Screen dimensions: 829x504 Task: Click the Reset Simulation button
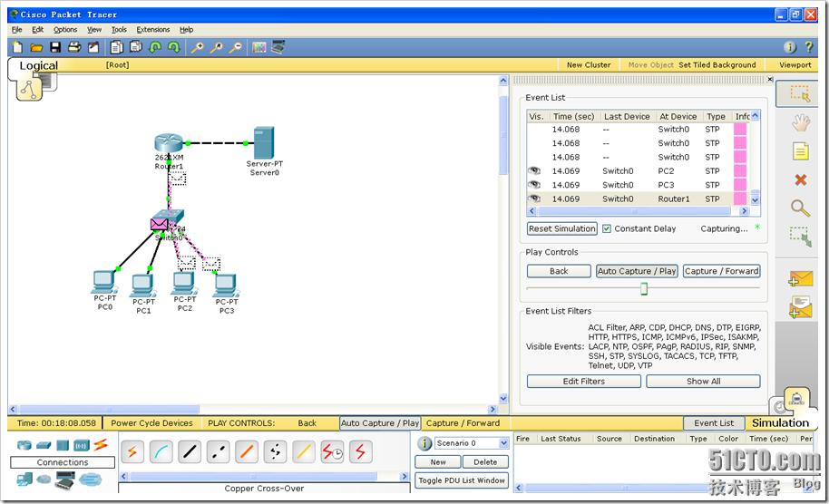562,228
